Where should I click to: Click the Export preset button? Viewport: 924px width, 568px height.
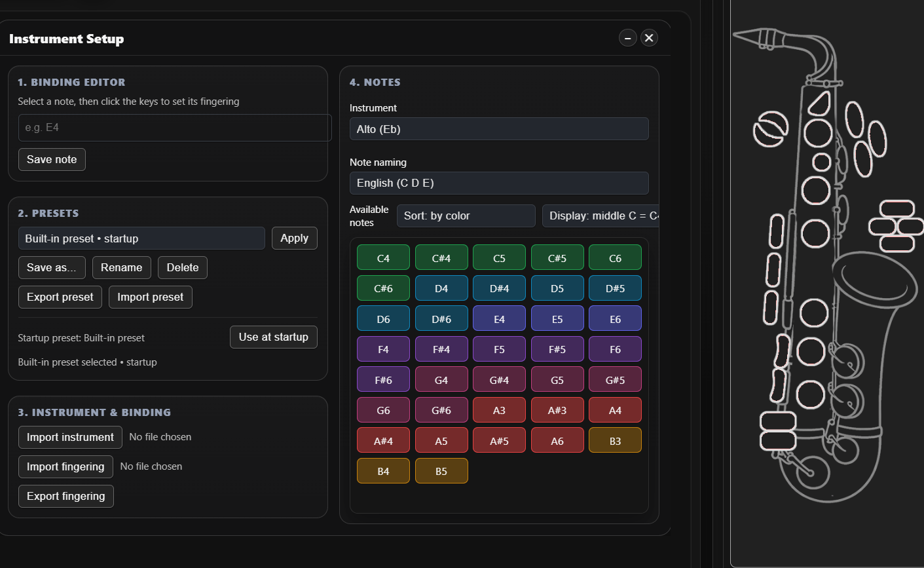point(60,297)
